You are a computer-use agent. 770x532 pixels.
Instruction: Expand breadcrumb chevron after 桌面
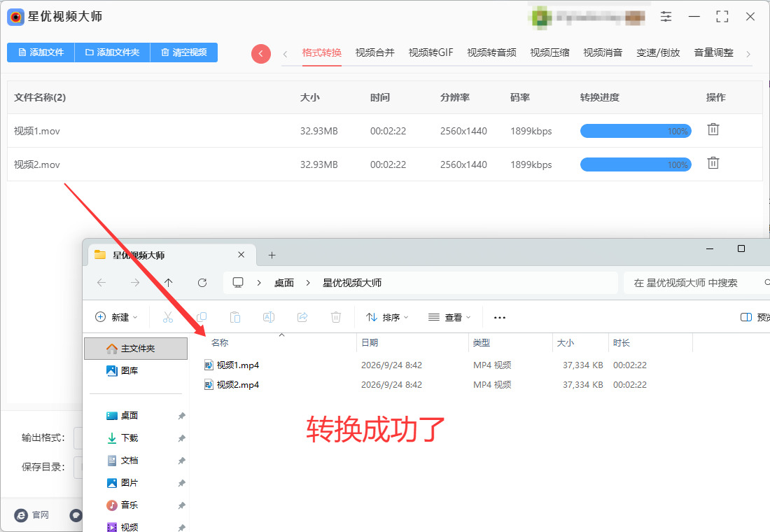(x=308, y=283)
